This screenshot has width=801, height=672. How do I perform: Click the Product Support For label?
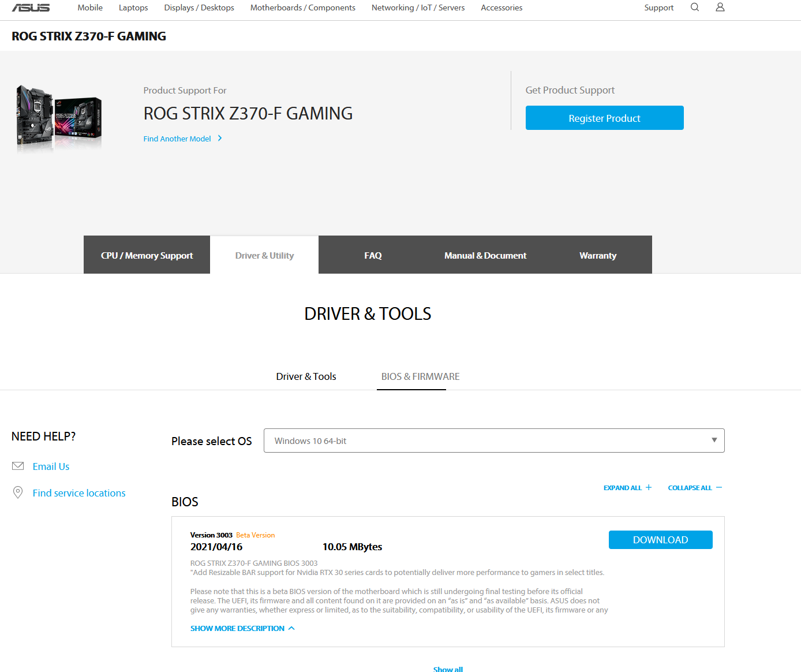pyautogui.click(x=185, y=91)
